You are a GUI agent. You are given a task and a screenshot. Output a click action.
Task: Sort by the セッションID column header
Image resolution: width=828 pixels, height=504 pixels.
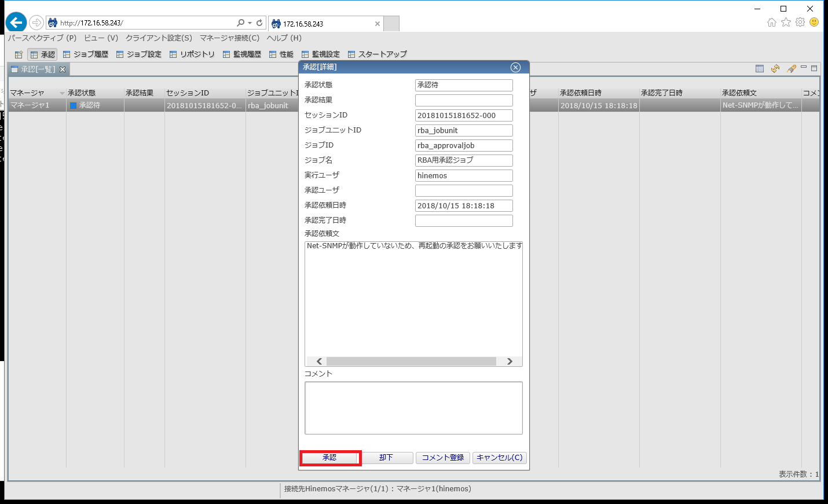pos(205,93)
